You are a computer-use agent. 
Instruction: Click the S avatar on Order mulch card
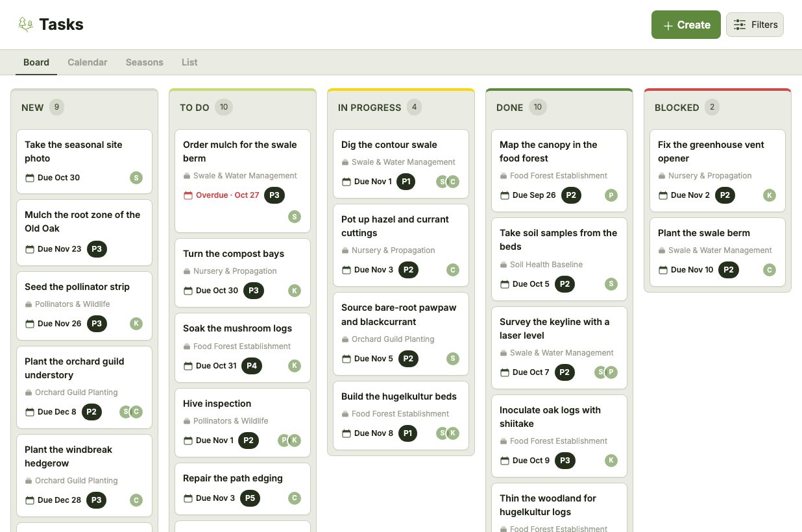pyautogui.click(x=295, y=217)
